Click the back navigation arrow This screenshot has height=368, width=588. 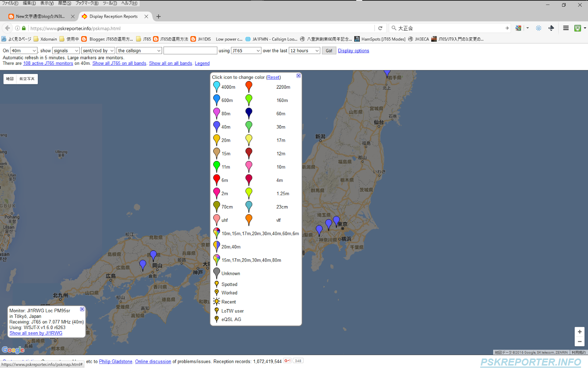click(x=7, y=28)
